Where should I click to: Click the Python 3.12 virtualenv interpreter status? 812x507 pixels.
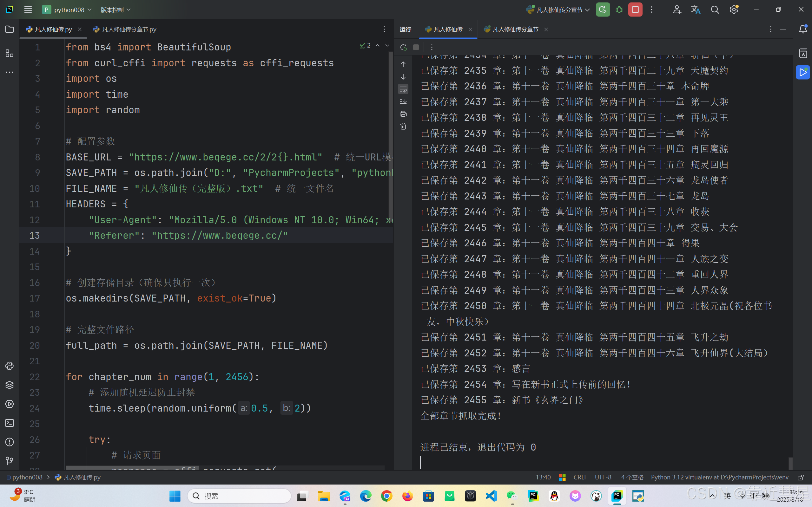coord(719,477)
